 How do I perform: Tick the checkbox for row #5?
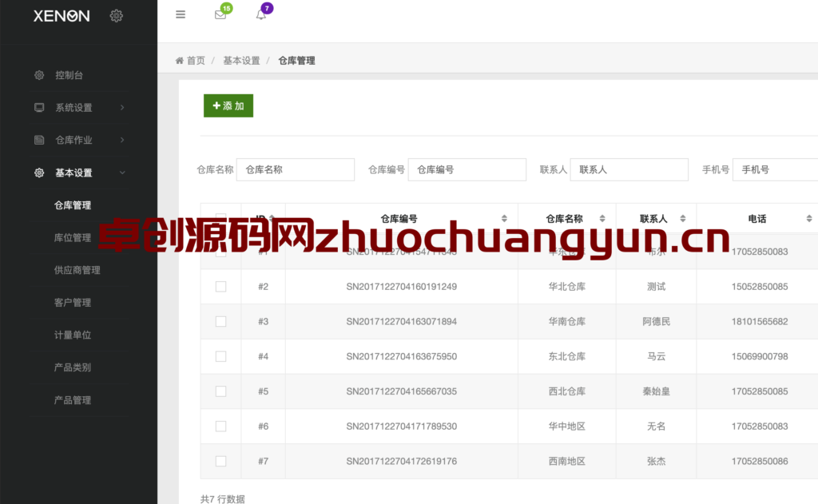(x=220, y=391)
